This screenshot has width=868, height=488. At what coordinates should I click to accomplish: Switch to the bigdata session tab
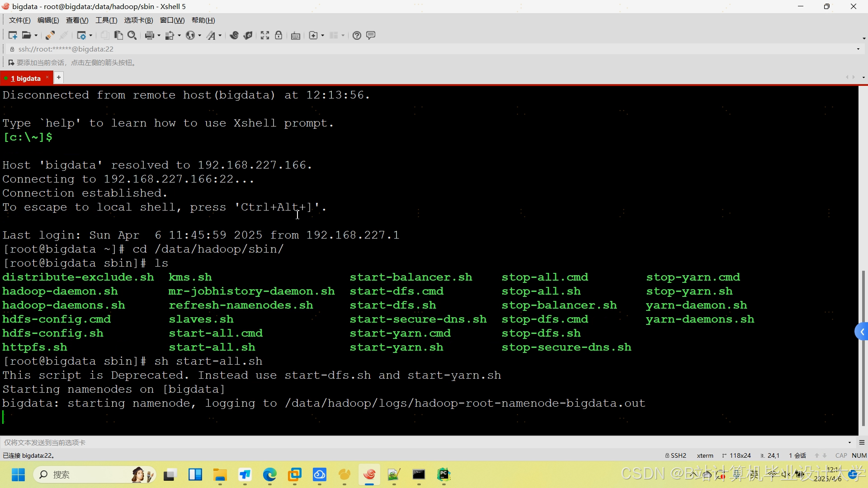click(25, 78)
